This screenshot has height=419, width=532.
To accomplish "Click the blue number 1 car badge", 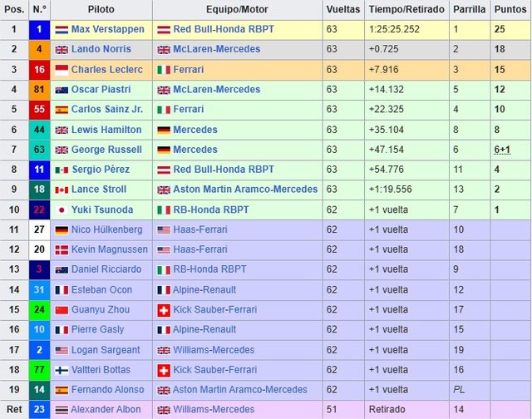I will click(x=39, y=30).
